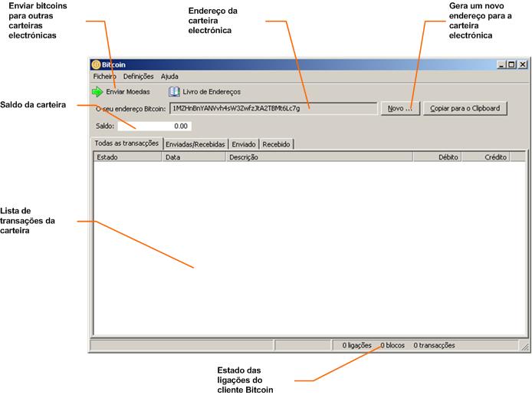Click the Novo ... button
532x395 pixels.
click(x=400, y=108)
